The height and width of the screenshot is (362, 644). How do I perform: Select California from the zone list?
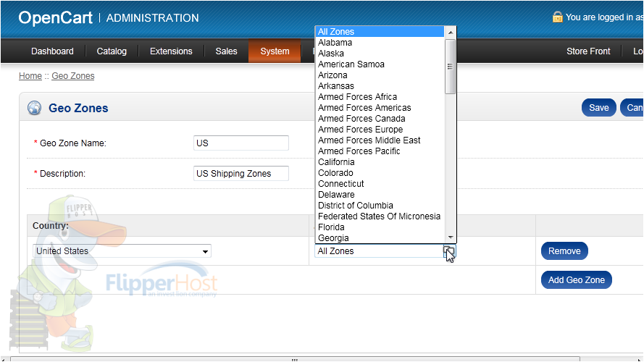(380, 162)
